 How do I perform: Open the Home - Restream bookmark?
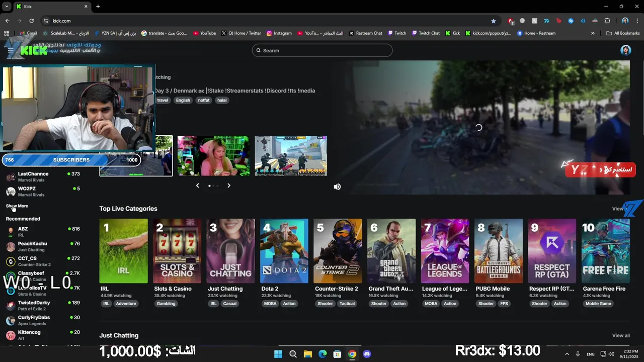click(x=536, y=33)
